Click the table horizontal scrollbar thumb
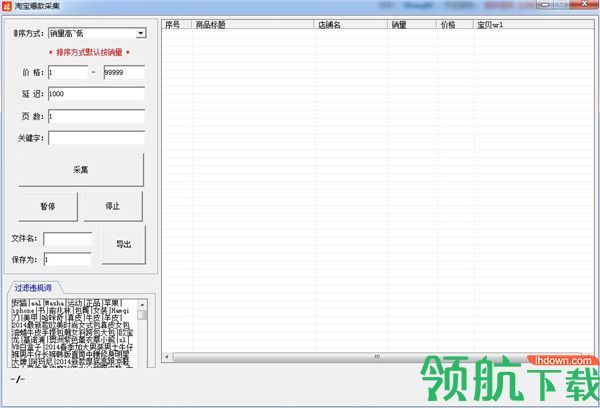This screenshot has width=600, height=408. pyautogui.click(x=377, y=357)
